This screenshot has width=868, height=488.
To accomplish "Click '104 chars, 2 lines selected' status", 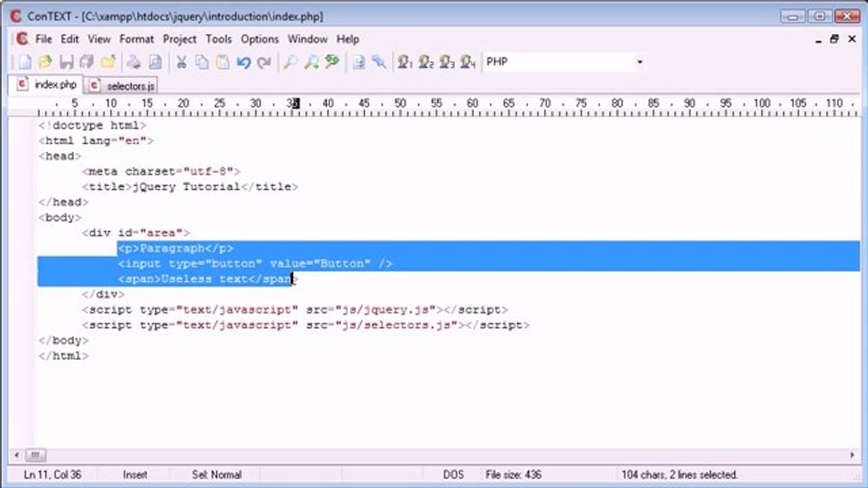I will [679, 475].
